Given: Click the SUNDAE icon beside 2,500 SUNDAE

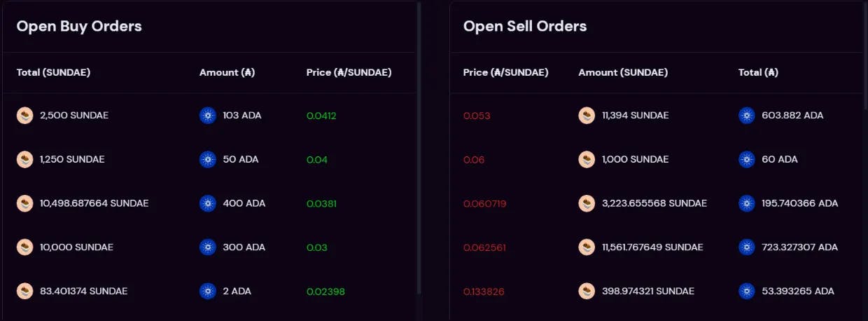Looking at the screenshot, I should (25, 116).
